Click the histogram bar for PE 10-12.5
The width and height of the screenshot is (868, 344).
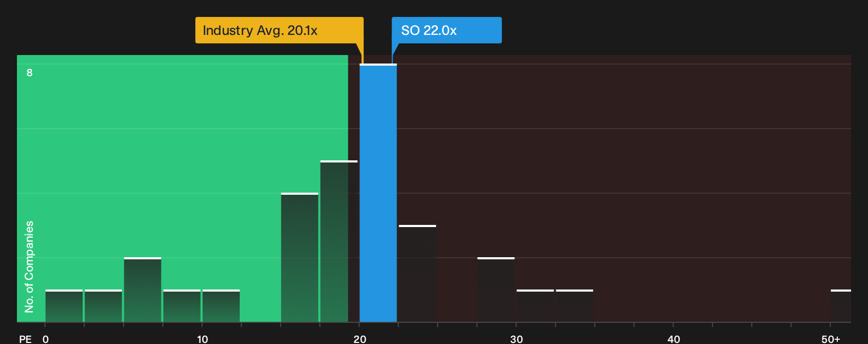point(221,306)
